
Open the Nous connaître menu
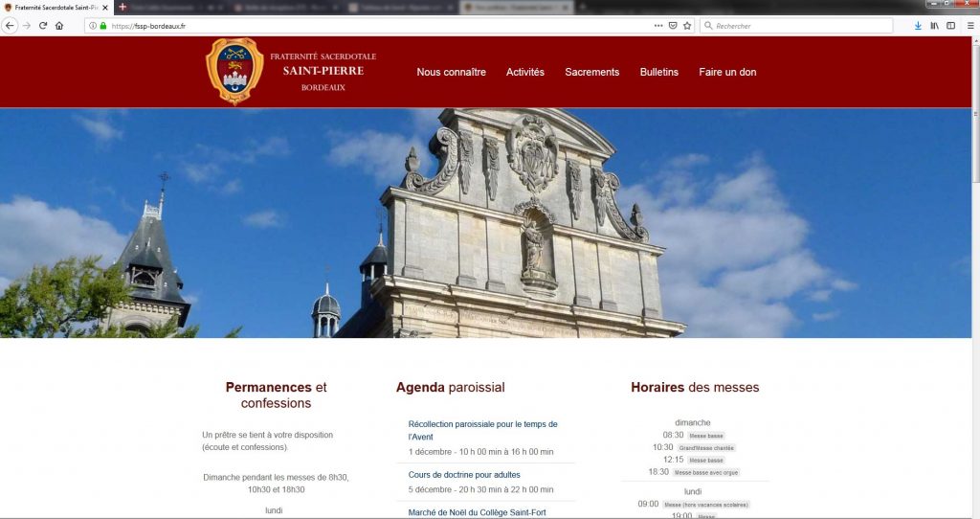click(451, 72)
